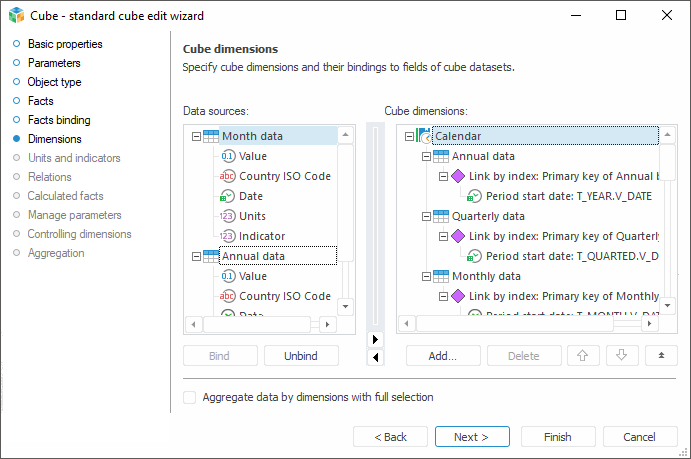Click the Unbind button
This screenshot has height=459, width=691.
(301, 355)
